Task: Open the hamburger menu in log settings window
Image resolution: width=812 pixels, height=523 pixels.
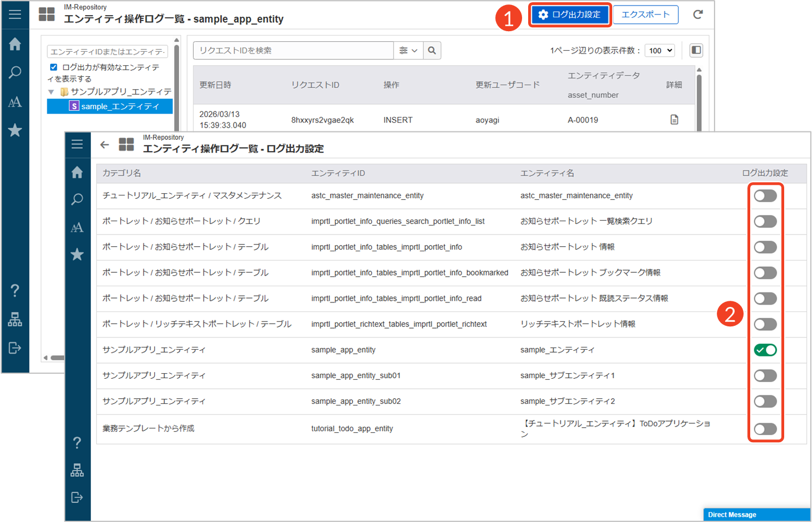Action: click(x=77, y=144)
